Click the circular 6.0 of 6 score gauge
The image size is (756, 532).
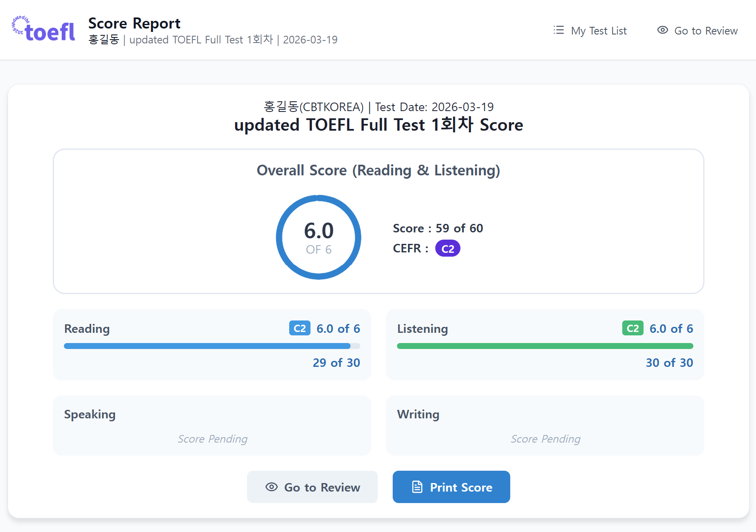[319, 237]
